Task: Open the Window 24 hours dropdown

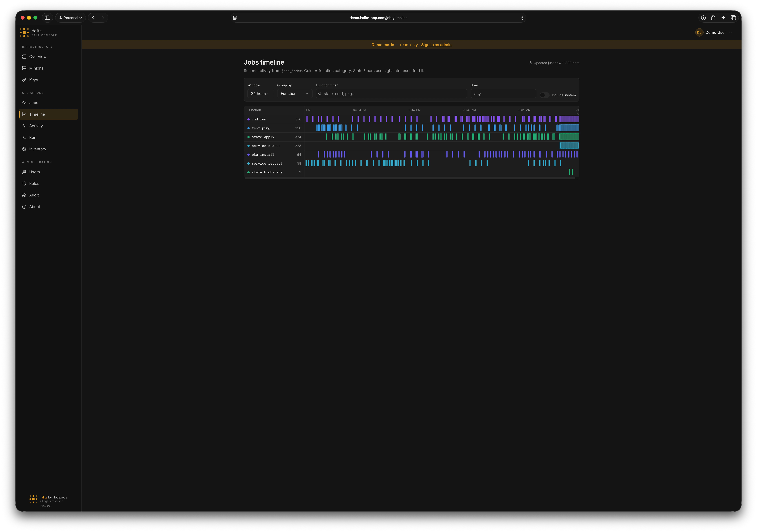Action: 261,94
